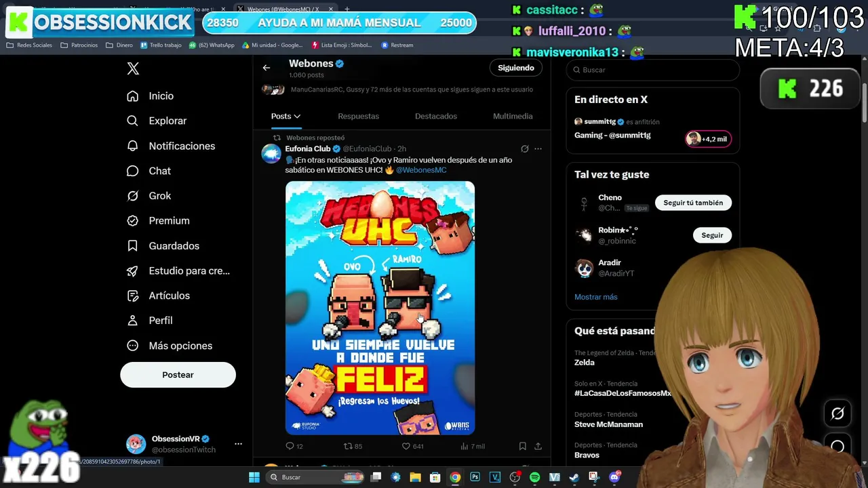Like the Eufonia Club post
868x488 pixels.
coord(412,446)
